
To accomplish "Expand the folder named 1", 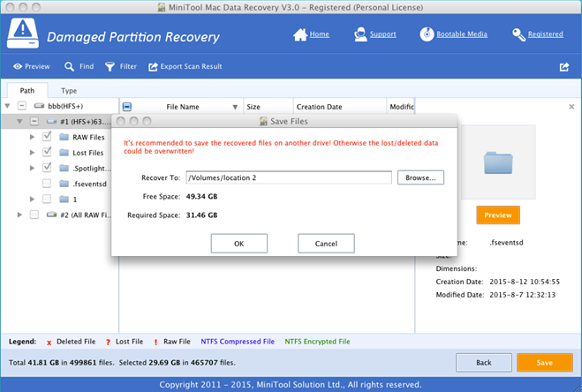I will (x=33, y=200).
